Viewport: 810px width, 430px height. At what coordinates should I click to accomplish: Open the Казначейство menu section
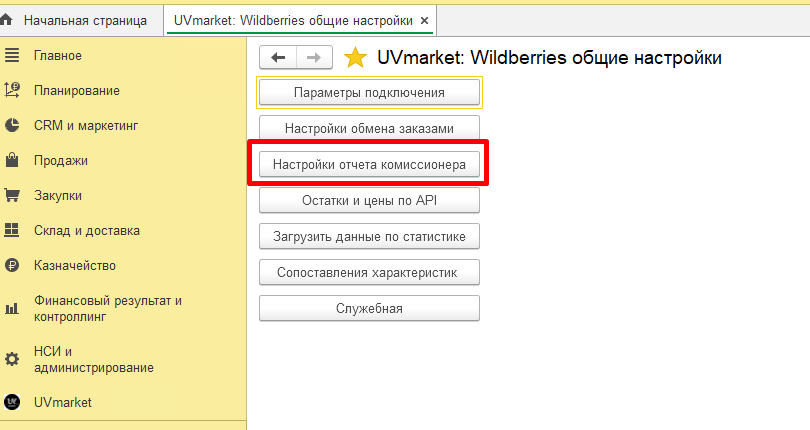tap(75, 266)
